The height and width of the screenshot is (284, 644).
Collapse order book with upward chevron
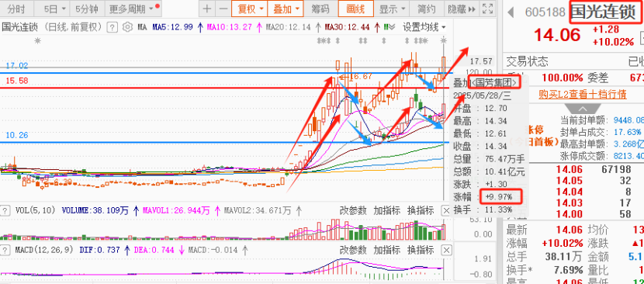(x=583, y=109)
